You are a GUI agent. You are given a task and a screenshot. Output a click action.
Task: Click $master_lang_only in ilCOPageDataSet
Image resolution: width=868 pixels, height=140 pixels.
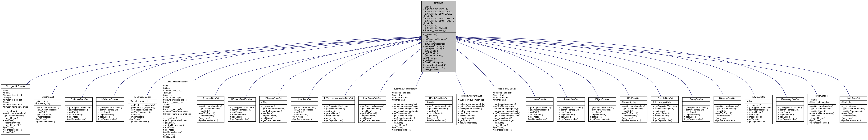(x=139, y=101)
